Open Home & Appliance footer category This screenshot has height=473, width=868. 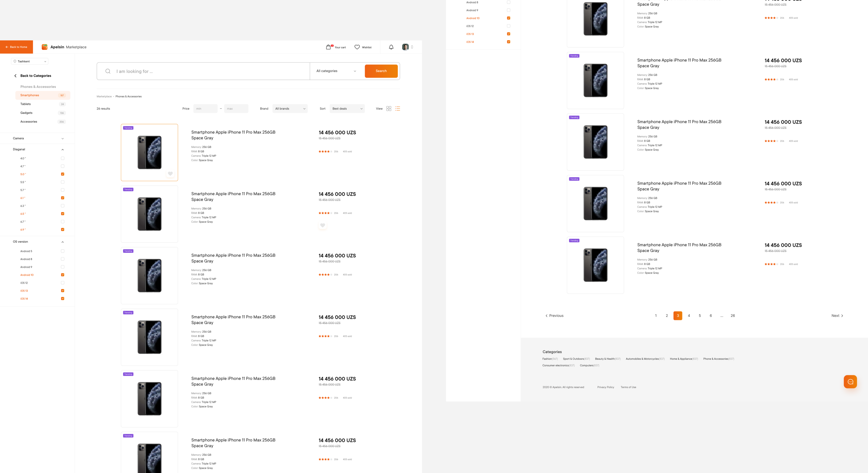(684, 359)
